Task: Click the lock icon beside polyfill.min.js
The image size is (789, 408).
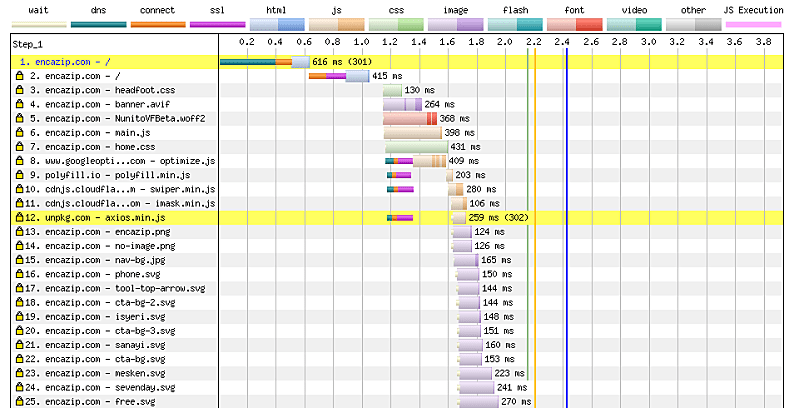Action: 20,175
